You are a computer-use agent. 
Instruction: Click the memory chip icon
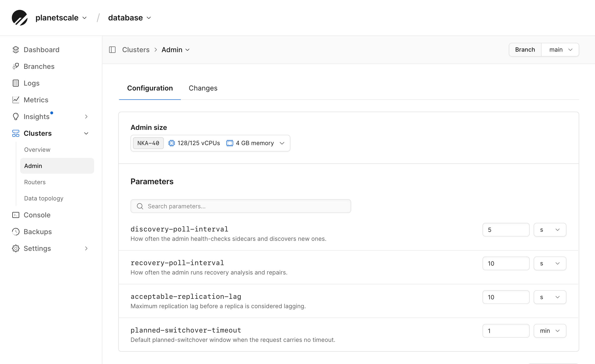(230, 143)
